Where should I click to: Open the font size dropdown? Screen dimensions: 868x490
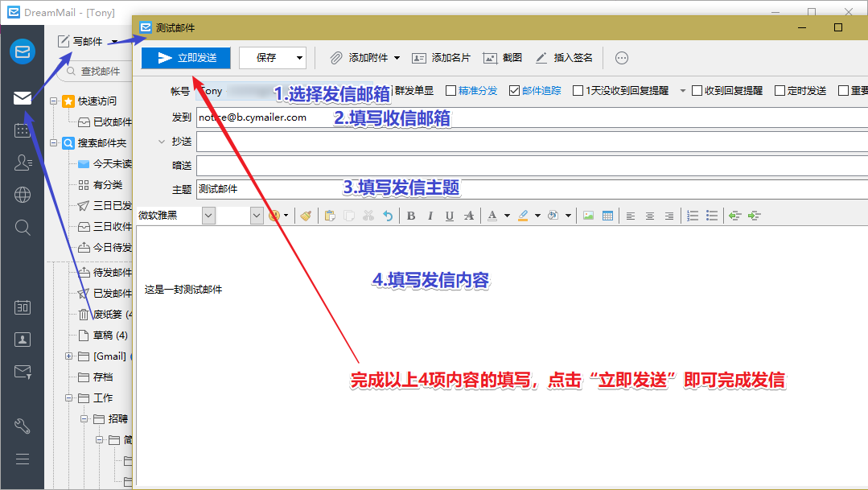point(257,216)
